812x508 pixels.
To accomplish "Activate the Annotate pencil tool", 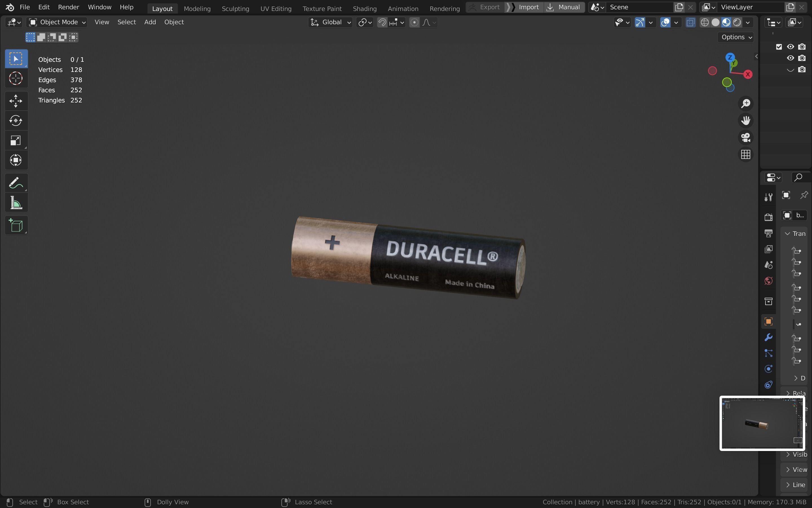I will pyautogui.click(x=16, y=183).
